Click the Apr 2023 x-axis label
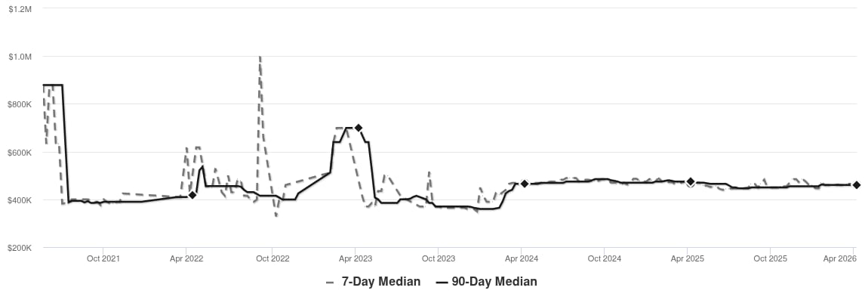 (x=354, y=258)
